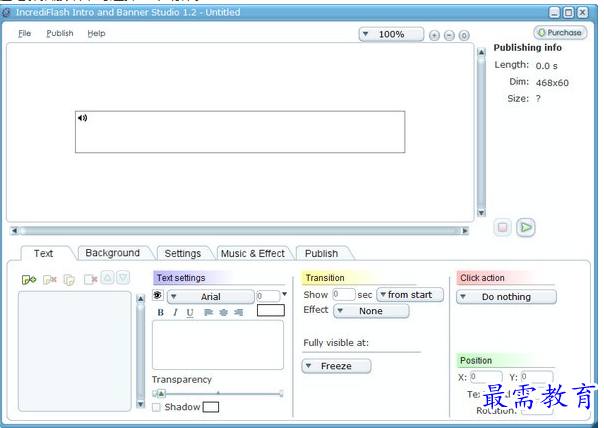This screenshot has height=428, width=604.
Task: Click the Purchase button
Action: (x=560, y=33)
